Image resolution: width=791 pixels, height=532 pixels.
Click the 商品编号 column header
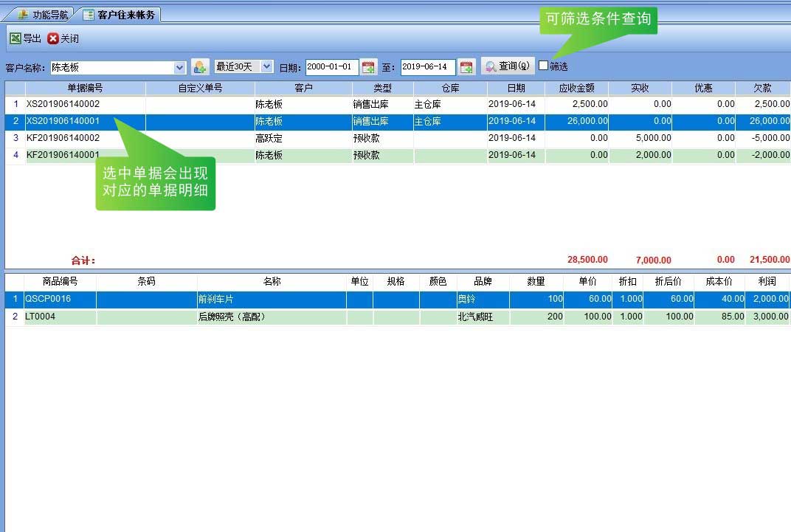[60, 281]
